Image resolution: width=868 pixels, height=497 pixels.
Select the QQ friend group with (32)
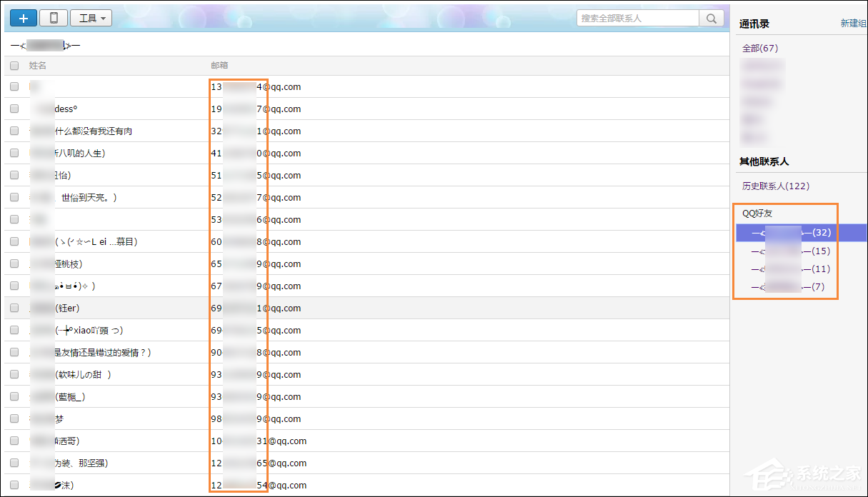(791, 233)
